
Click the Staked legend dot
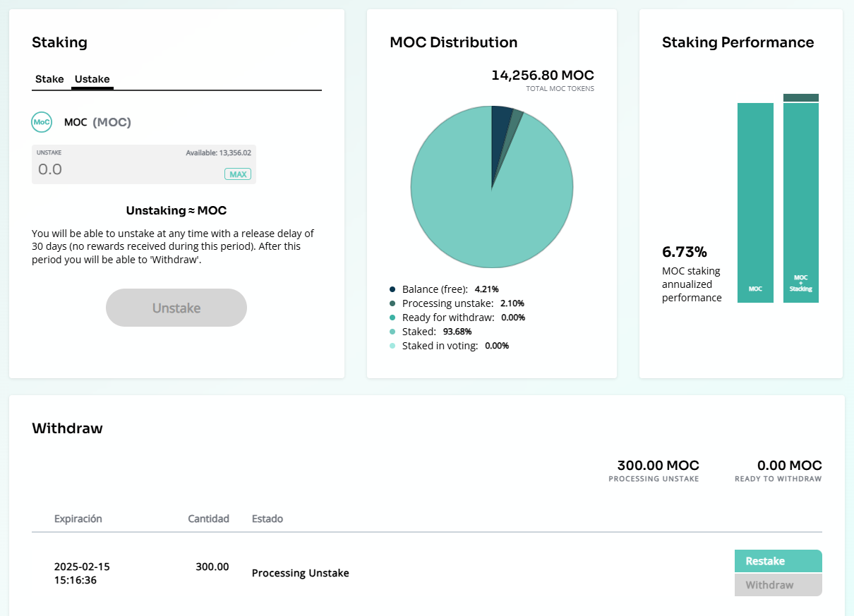pyautogui.click(x=392, y=332)
